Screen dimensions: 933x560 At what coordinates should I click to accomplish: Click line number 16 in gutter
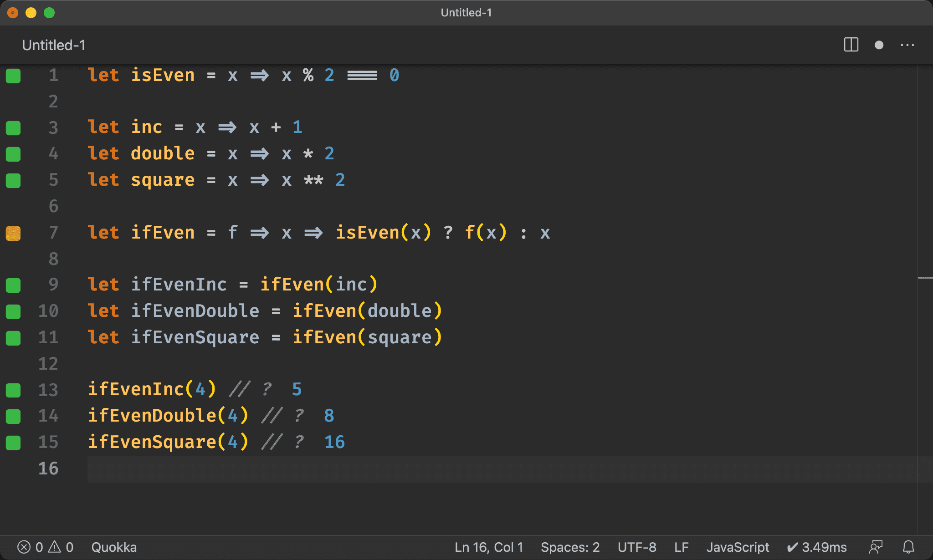tap(48, 468)
